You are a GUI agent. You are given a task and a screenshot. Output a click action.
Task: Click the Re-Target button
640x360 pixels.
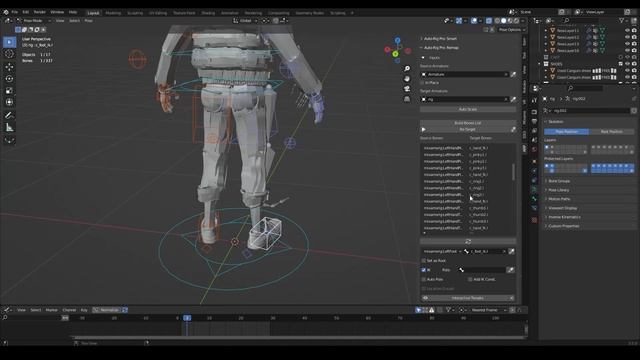coord(468,129)
